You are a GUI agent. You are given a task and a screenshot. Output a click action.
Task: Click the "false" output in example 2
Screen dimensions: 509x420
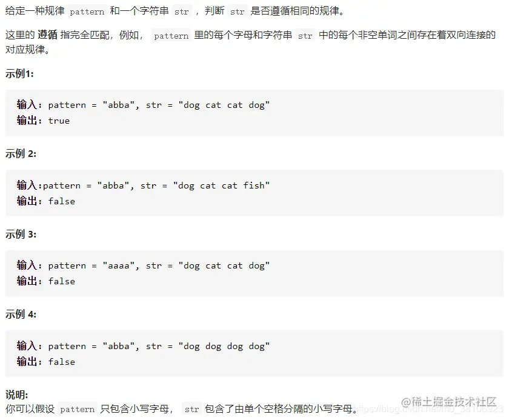click(x=62, y=201)
